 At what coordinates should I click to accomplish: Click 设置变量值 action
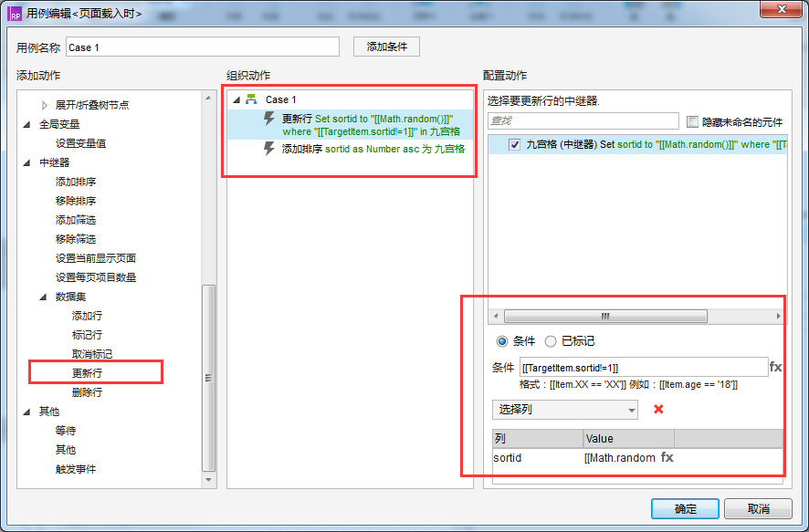click(80, 143)
